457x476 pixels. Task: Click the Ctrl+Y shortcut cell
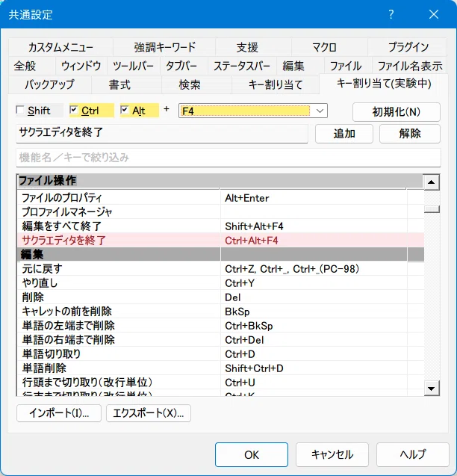(x=314, y=283)
